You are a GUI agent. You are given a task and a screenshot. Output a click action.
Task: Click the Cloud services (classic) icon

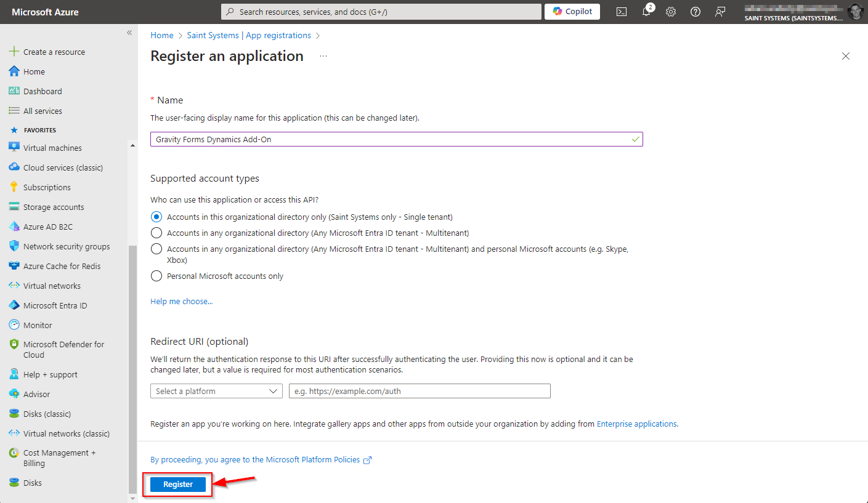tap(14, 167)
